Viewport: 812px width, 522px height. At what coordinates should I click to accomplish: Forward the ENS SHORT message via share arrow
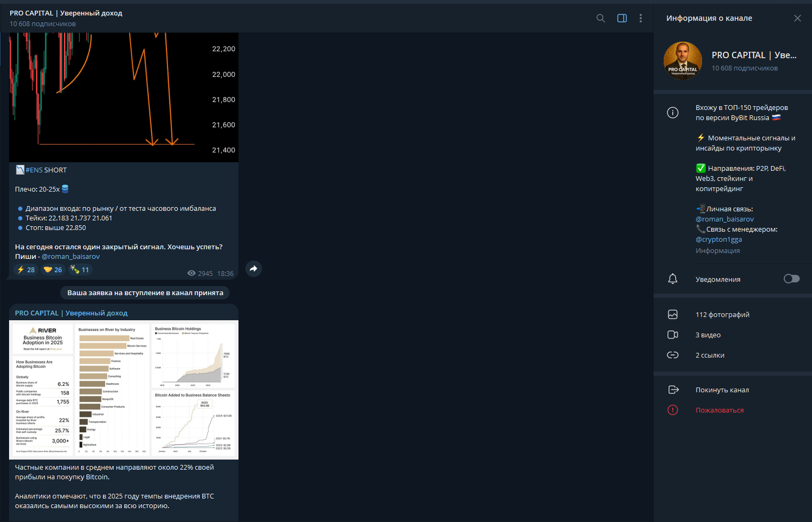pyautogui.click(x=253, y=268)
